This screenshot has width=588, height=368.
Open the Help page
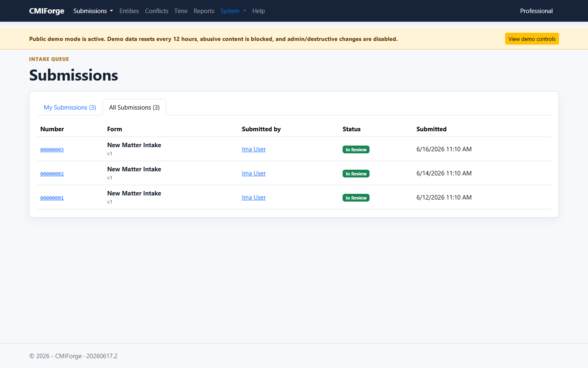(258, 11)
